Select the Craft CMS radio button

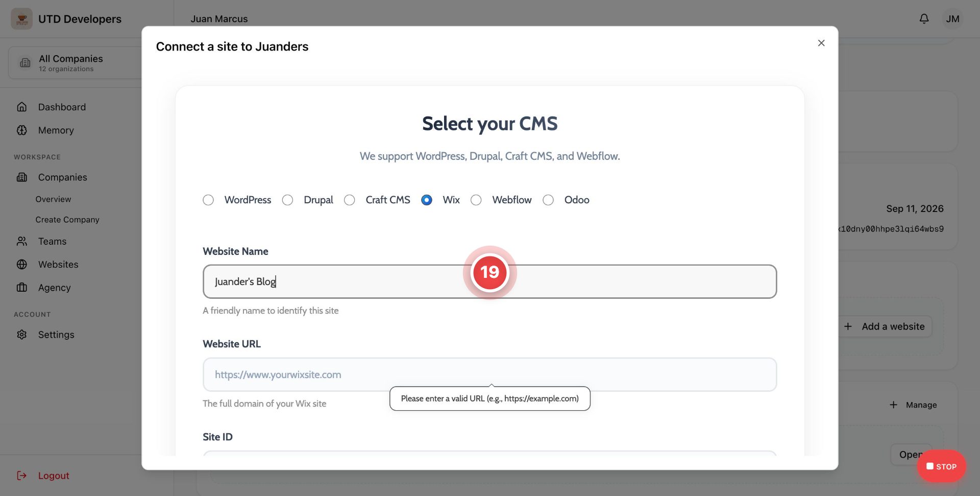(349, 200)
